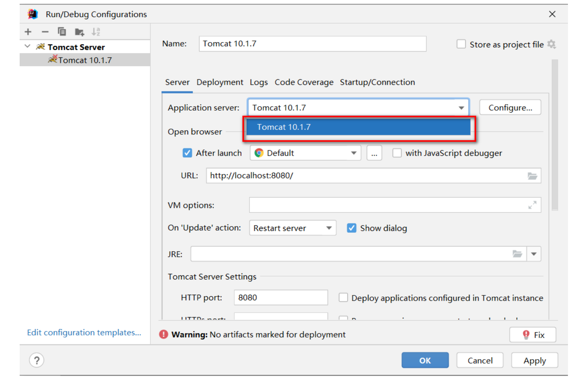Click the Name input field
The image size is (588, 386).
[312, 44]
